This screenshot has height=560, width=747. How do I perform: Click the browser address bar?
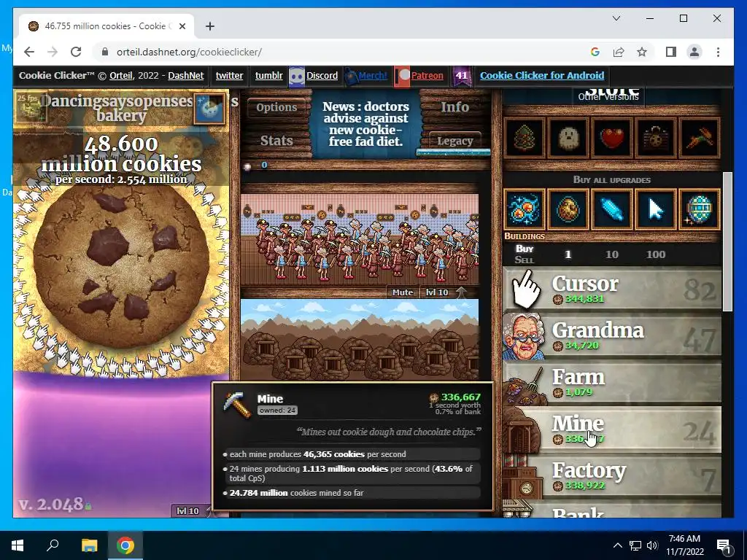pos(343,52)
